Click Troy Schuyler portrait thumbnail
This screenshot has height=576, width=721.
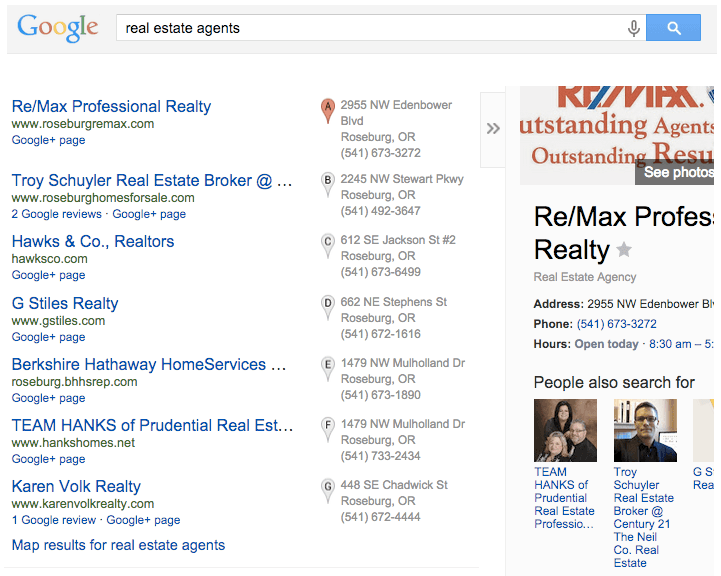pyautogui.click(x=645, y=430)
